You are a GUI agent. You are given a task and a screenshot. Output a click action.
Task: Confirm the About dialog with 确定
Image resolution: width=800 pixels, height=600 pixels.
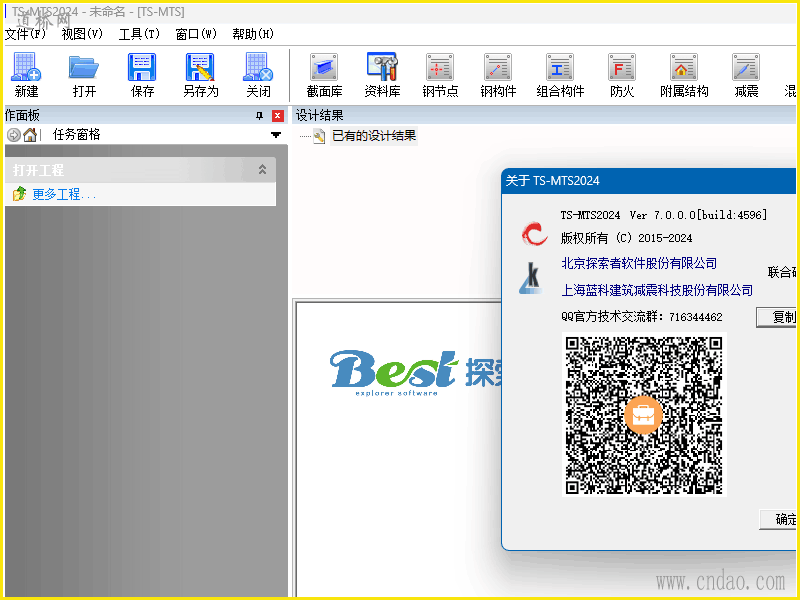pos(779,519)
